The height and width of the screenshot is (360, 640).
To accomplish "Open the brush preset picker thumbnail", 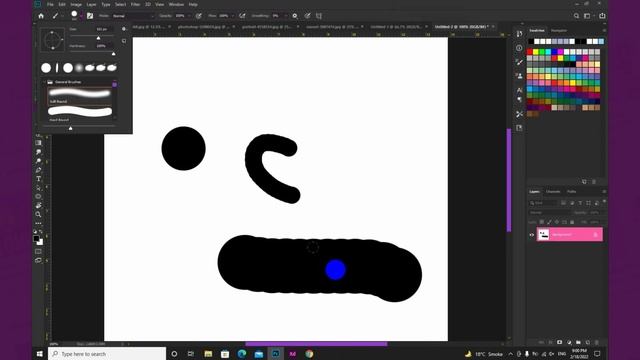I will [x=75, y=16].
